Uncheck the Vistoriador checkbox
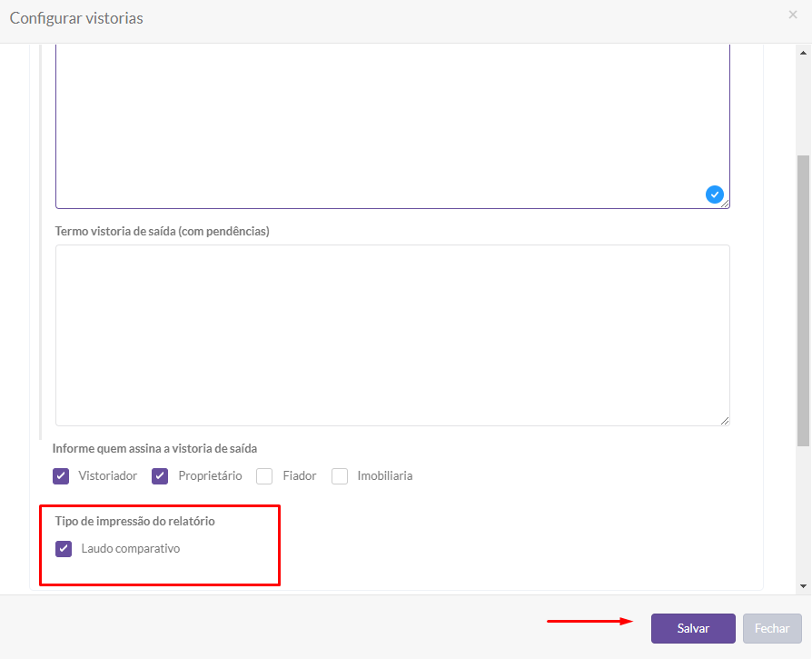The image size is (812, 659). (61, 476)
